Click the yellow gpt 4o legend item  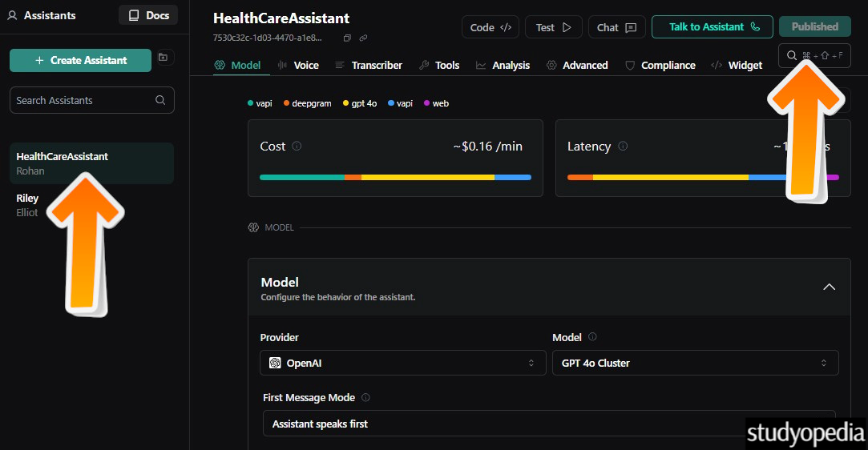click(360, 103)
